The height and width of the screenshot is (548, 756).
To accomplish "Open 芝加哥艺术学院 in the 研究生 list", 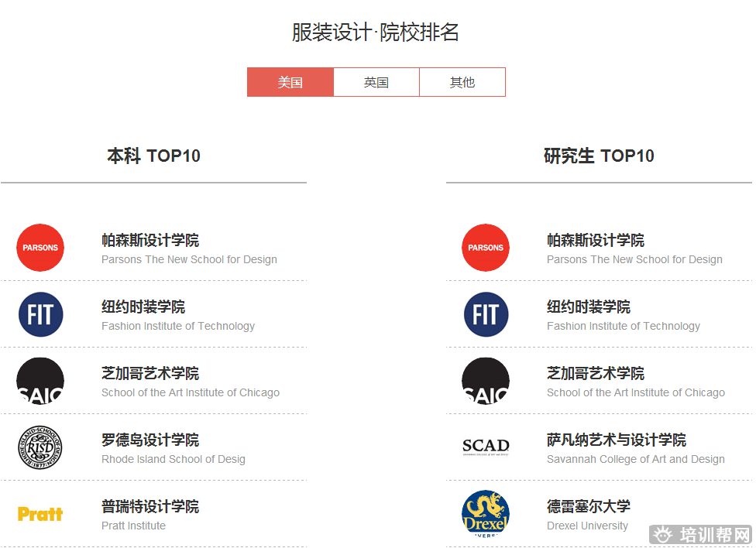I will tap(596, 373).
